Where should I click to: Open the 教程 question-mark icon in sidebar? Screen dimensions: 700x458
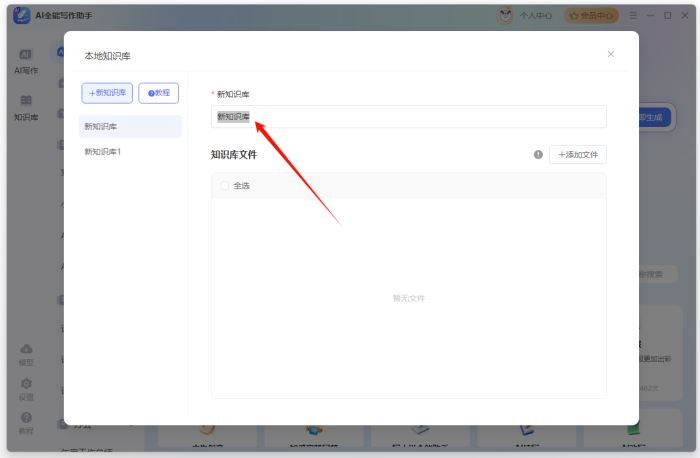point(26,418)
